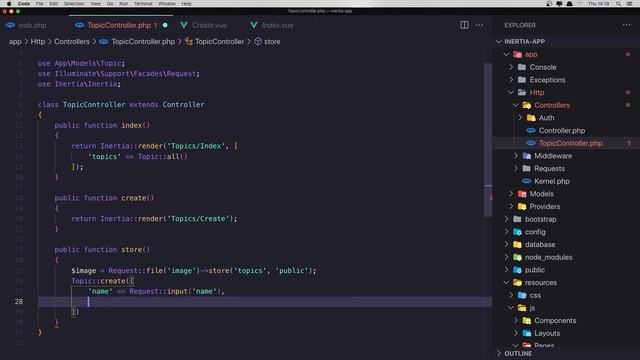Click the split editor right icon
The width and height of the screenshot is (640, 360).
coord(464,25)
